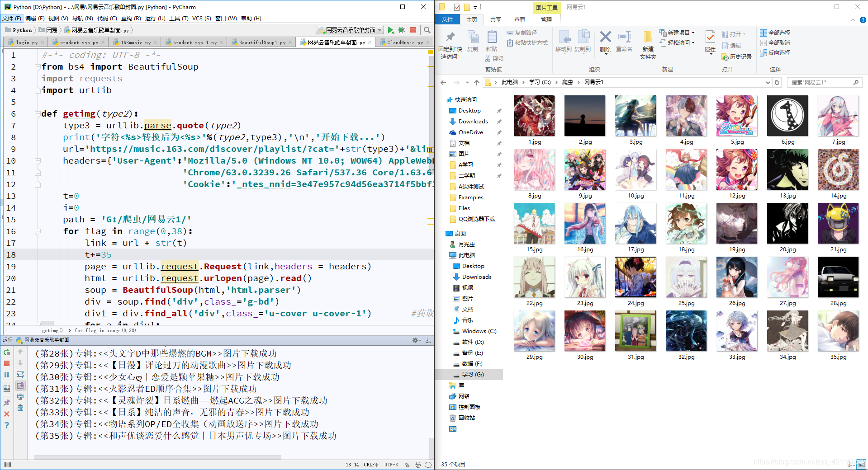The width and height of the screenshot is (868, 470).
Task: Open 历史记录 in Explorer ribbon
Action: point(736,56)
